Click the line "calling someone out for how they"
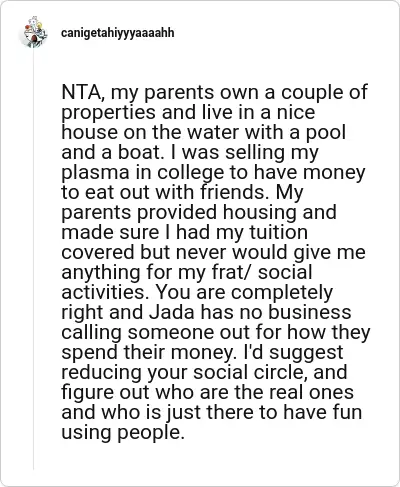This screenshot has width=400, height=487. 216,333
